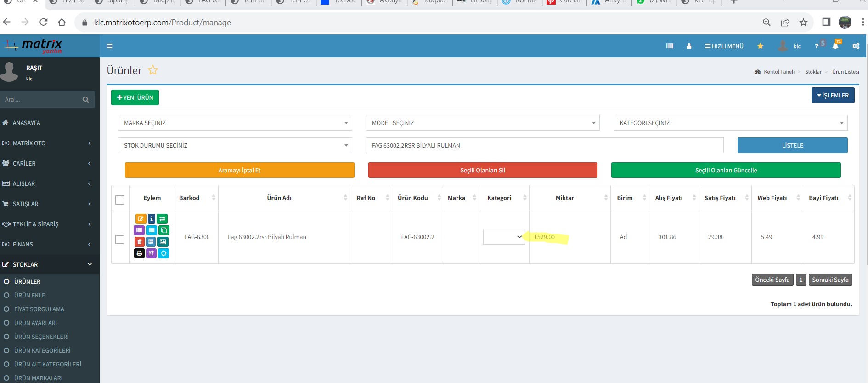Image resolution: width=868 pixels, height=383 pixels.
Task: Click the orange edit product icon
Action: pos(140,219)
